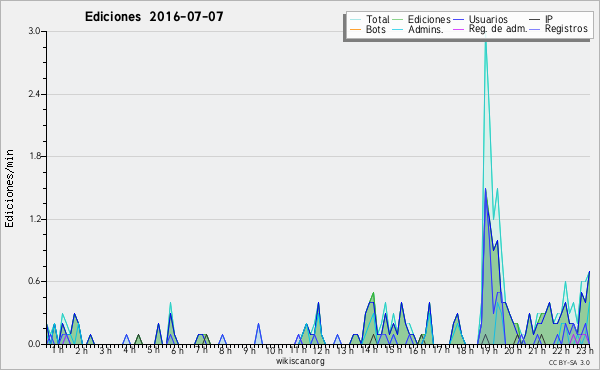
Task: Click the '1 h' x-axis tick label
Action: pos(58,350)
